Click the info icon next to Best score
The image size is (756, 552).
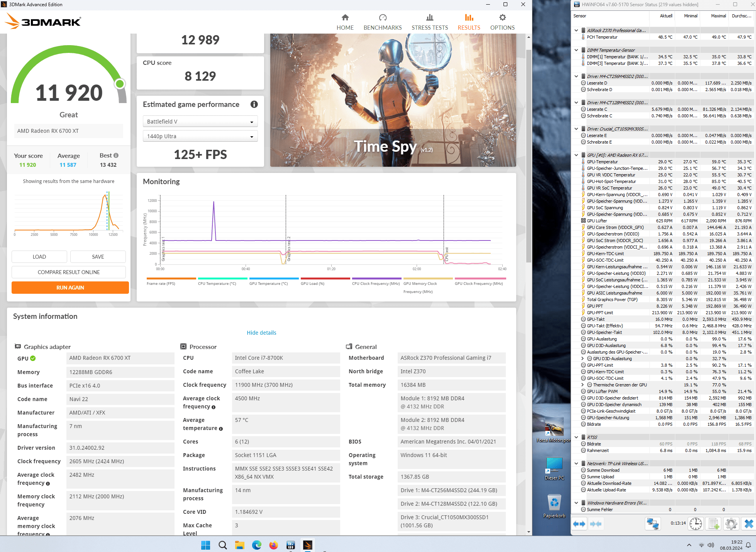pyautogui.click(x=116, y=155)
